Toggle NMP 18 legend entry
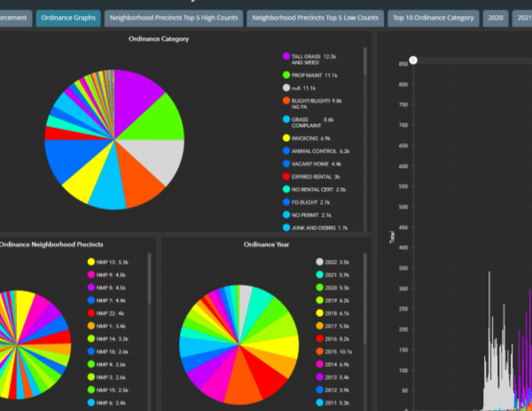 pyautogui.click(x=108, y=352)
